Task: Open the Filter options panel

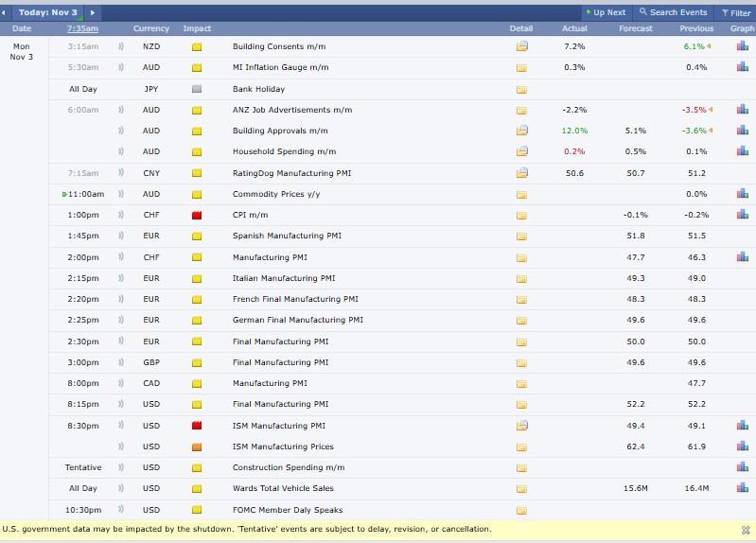Action: [x=737, y=12]
